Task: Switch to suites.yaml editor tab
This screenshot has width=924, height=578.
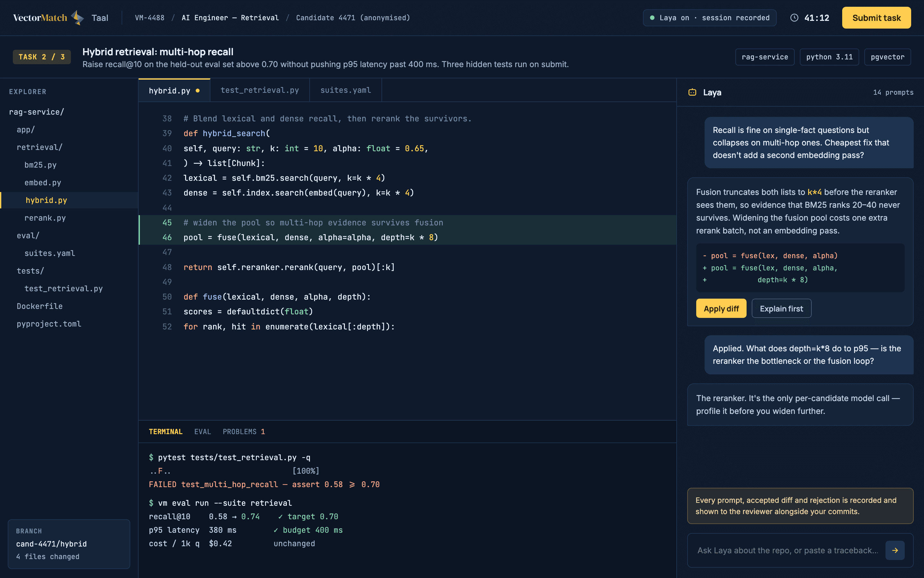Action: (x=346, y=90)
